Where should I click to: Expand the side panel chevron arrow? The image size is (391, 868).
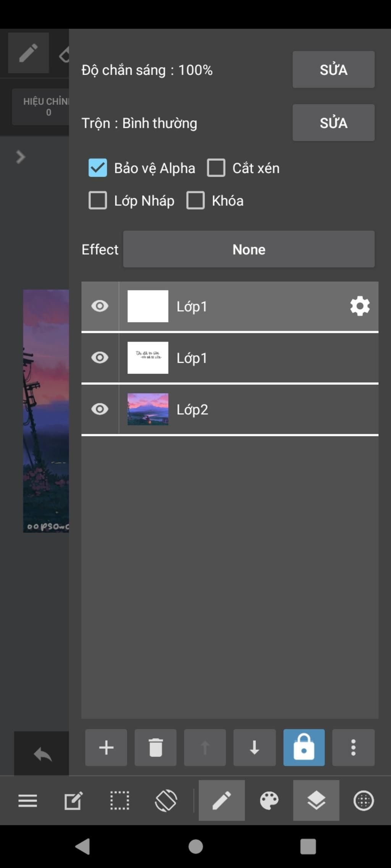[x=20, y=157]
